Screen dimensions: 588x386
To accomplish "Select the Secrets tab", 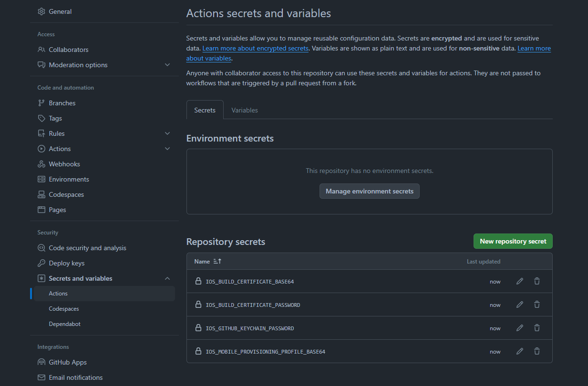I will pyautogui.click(x=205, y=110).
